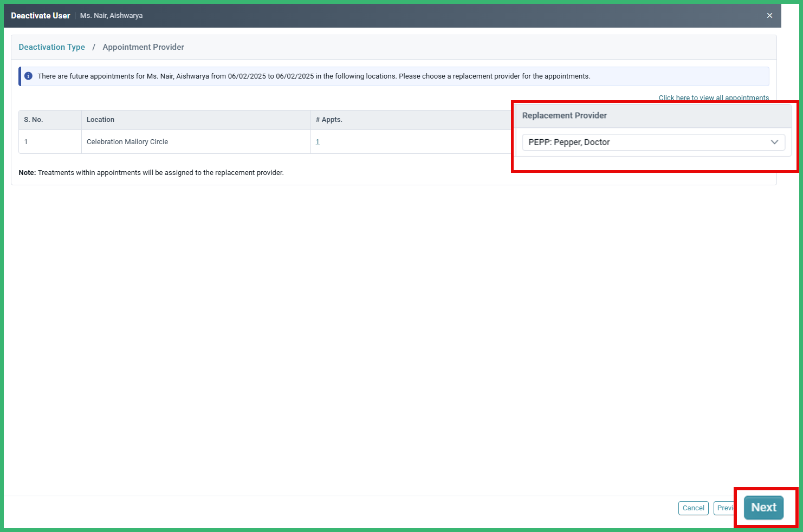The image size is (803, 532).
Task: Click the chevron on the Replacement Provider dropdown
Action: 774,142
